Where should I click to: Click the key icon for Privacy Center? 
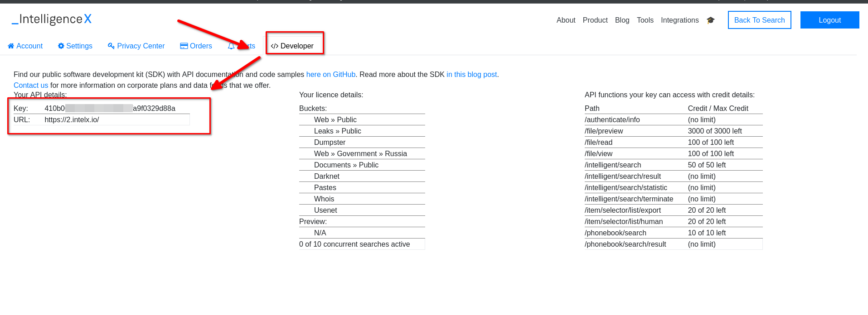pyautogui.click(x=111, y=46)
